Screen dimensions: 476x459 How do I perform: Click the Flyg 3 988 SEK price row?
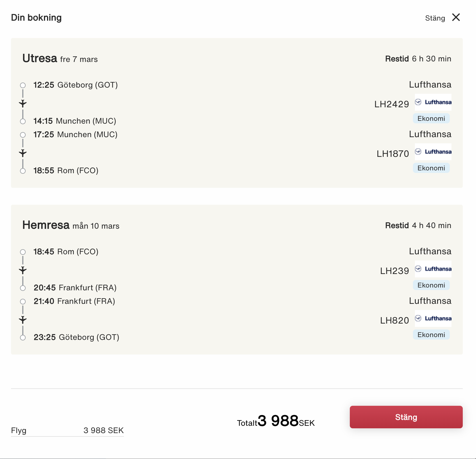67,431
